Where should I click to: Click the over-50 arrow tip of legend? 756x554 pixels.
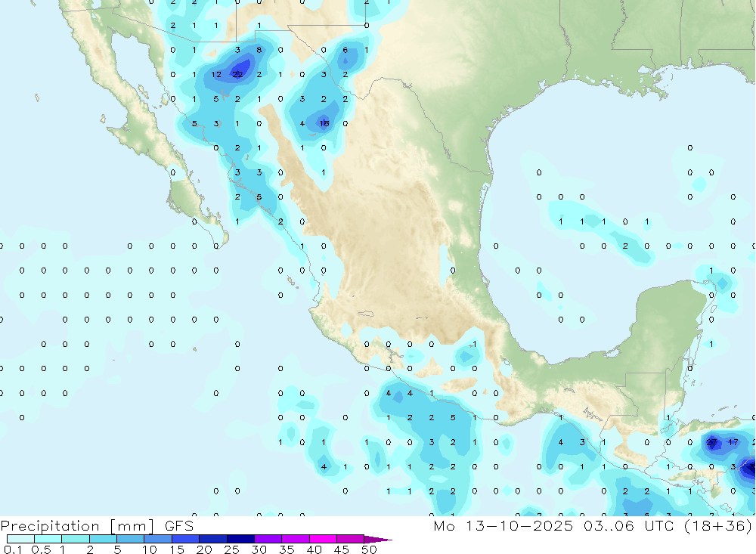(378, 539)
